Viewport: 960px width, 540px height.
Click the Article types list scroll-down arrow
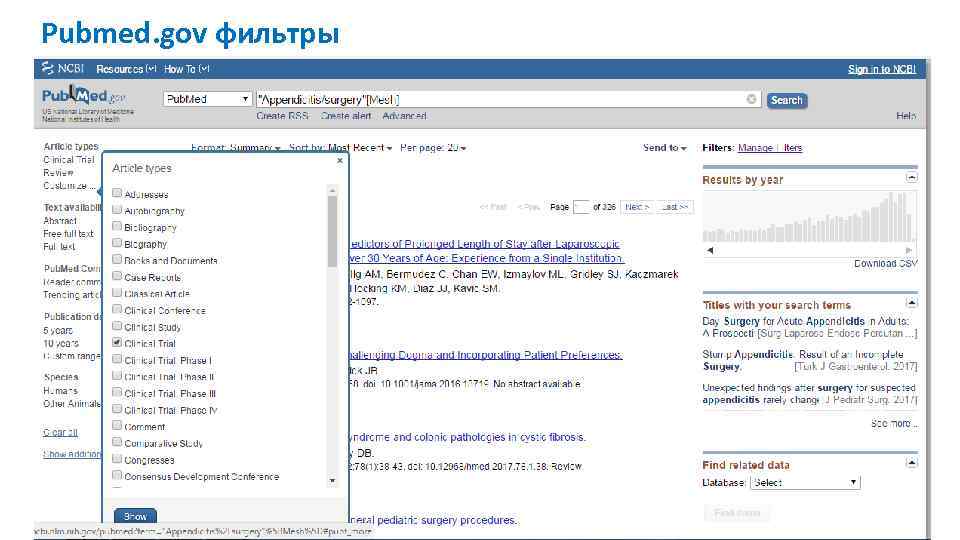pyautogui.click(x=332, y=481)
